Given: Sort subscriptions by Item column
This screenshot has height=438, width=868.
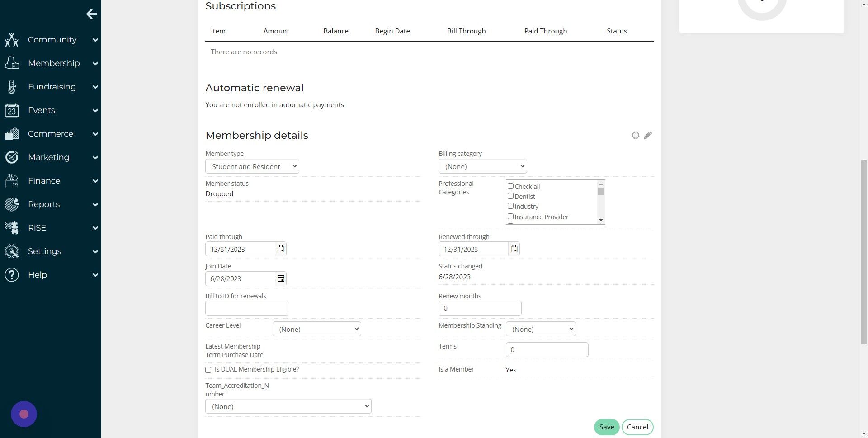Looking at the screenshot, I should tap(218, 31).
